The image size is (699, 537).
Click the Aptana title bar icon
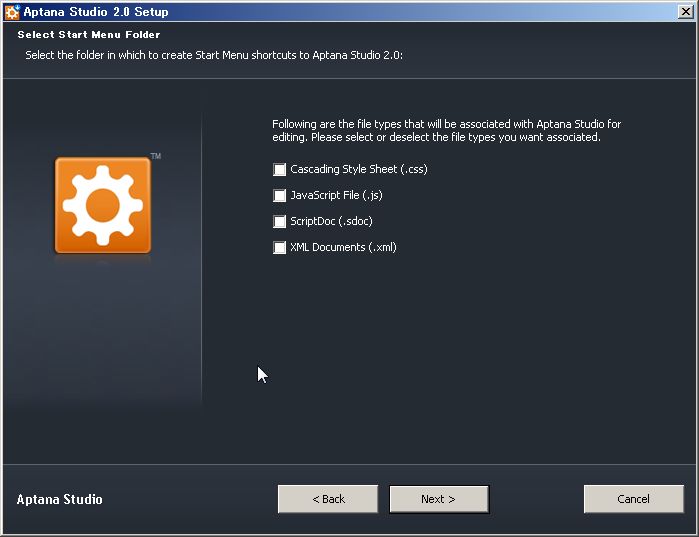12,12
